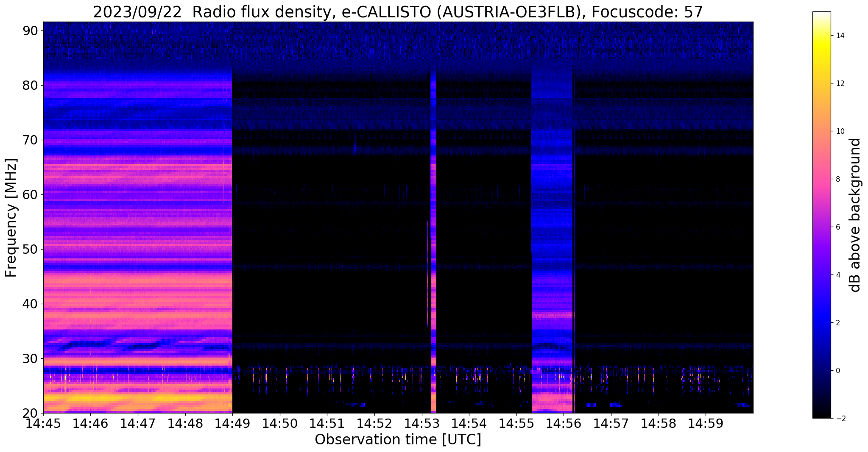Click the 14:58 time tick label
The image size is (868, 452).
tap(658, 423)
